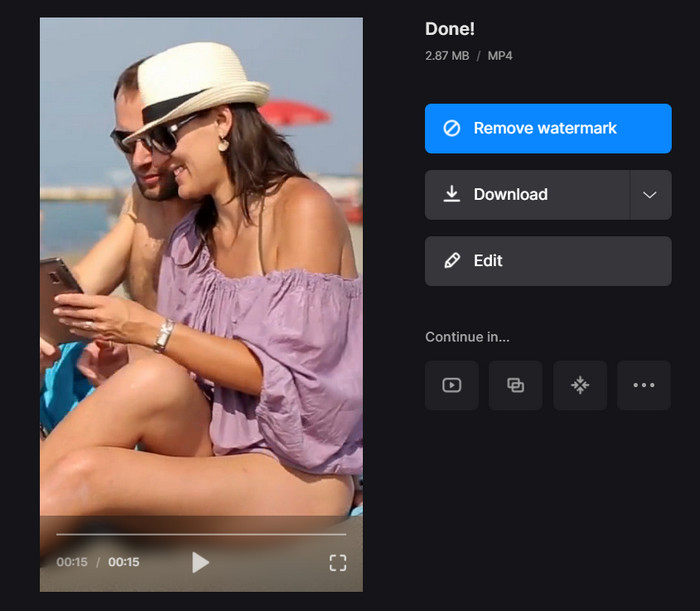This screenshot has width=700, height=611.
Task: Click the current time 00:15 label
Action: [x=71, y=563]
